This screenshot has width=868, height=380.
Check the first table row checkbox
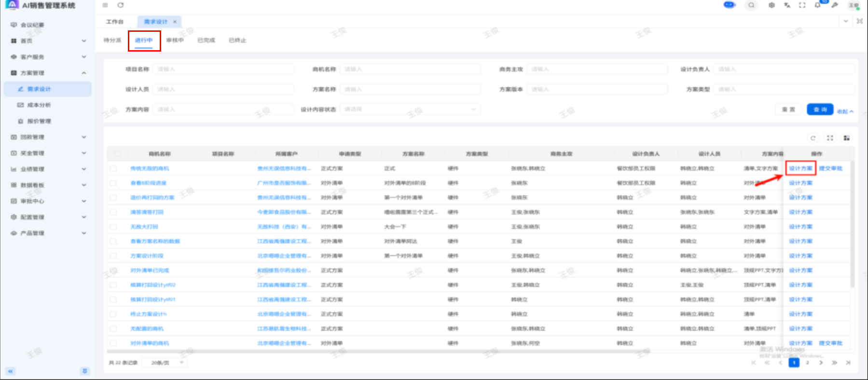pyautogui.click(x=113, y=168)
